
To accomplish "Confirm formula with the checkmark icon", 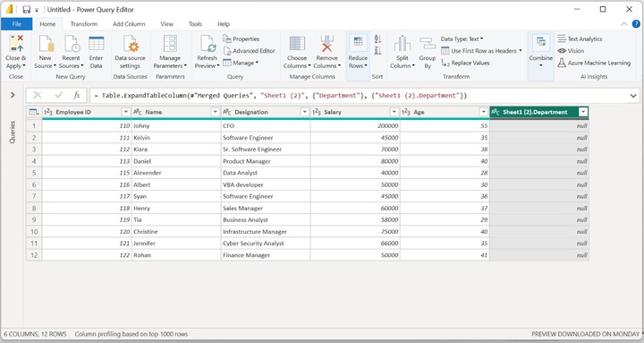I will [59, 96].
